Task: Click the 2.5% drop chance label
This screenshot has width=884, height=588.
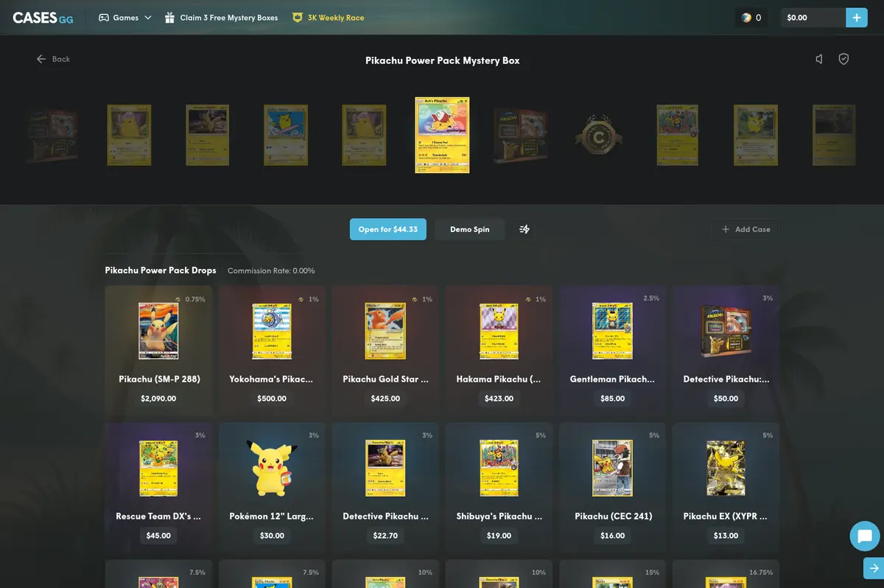Action: click(651, 298)
